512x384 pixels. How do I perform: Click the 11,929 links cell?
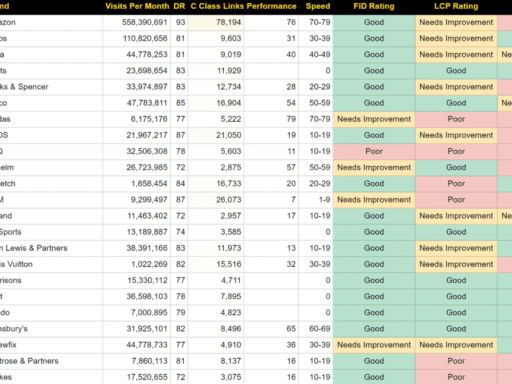pyautogui.click(x=216, y=71)
